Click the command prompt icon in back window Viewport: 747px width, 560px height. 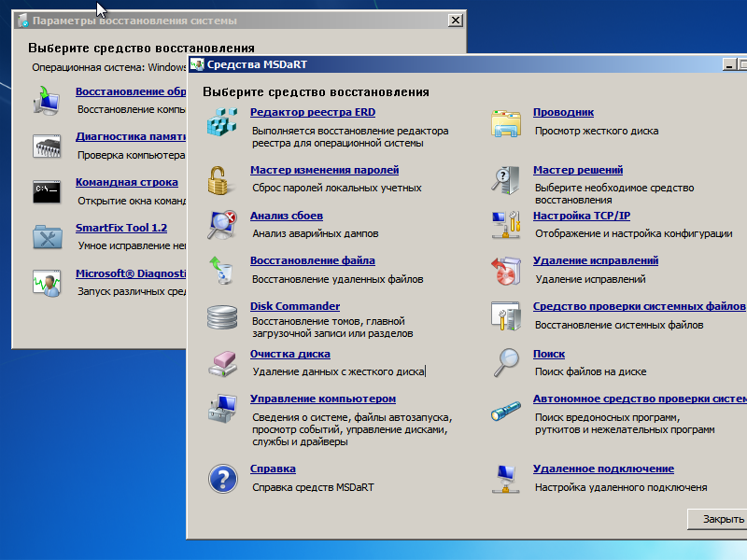[47, 192]
